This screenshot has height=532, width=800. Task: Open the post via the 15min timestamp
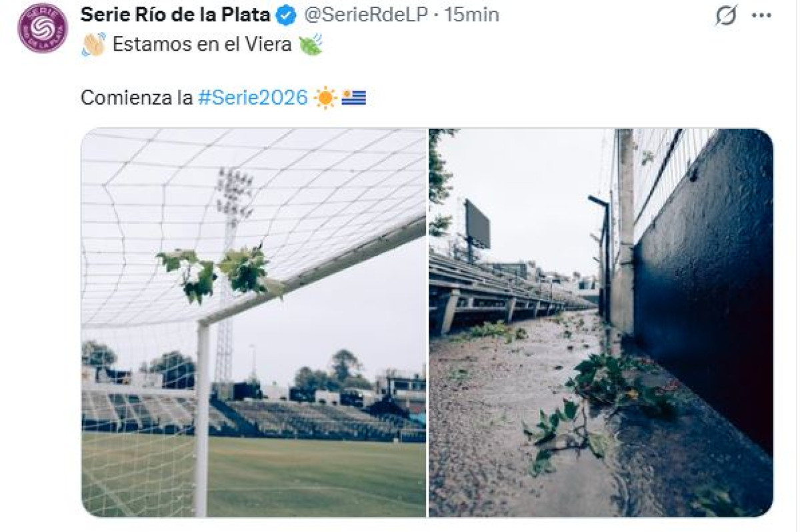472,15
